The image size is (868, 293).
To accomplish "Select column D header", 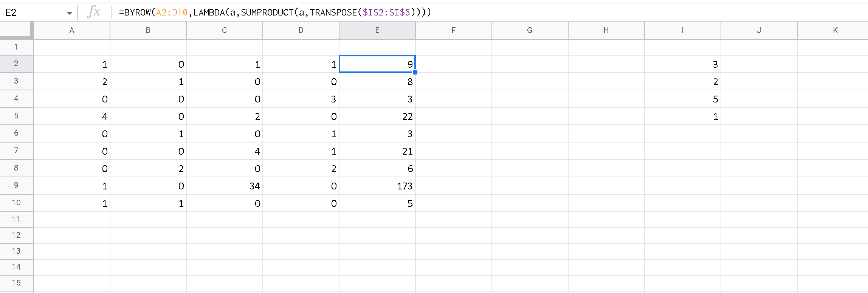I will click(301, 30).
